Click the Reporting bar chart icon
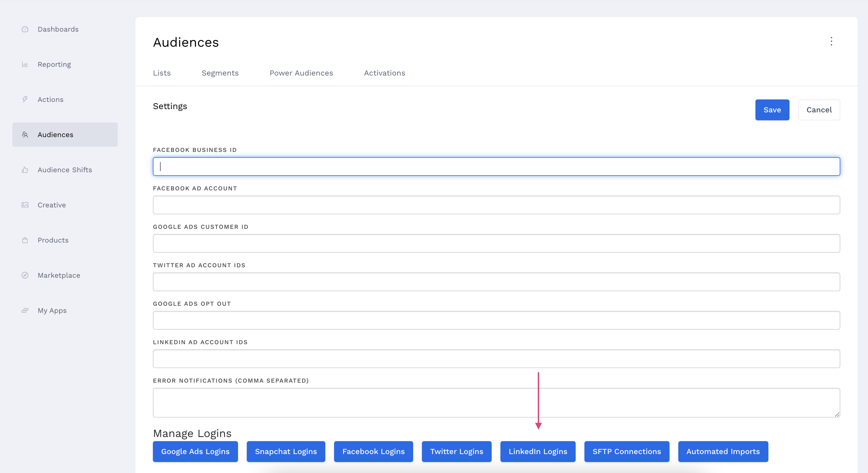 pyautogui.click(x=25, y=64)
